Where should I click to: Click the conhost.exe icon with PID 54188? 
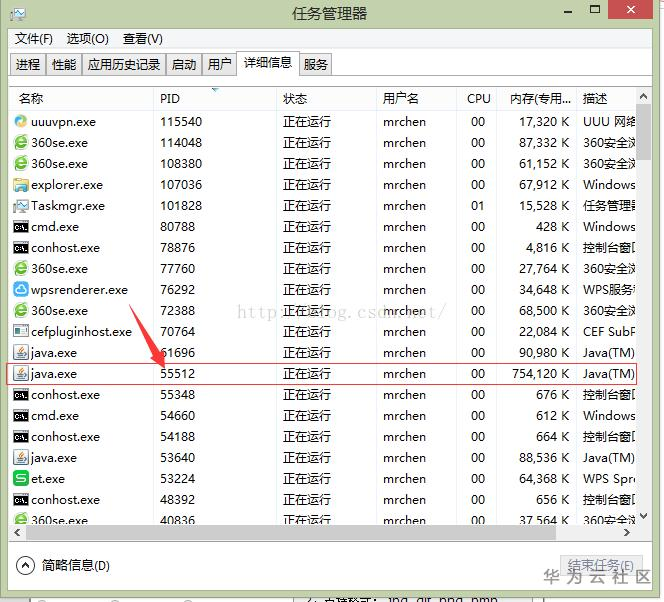tap(21, 436)
